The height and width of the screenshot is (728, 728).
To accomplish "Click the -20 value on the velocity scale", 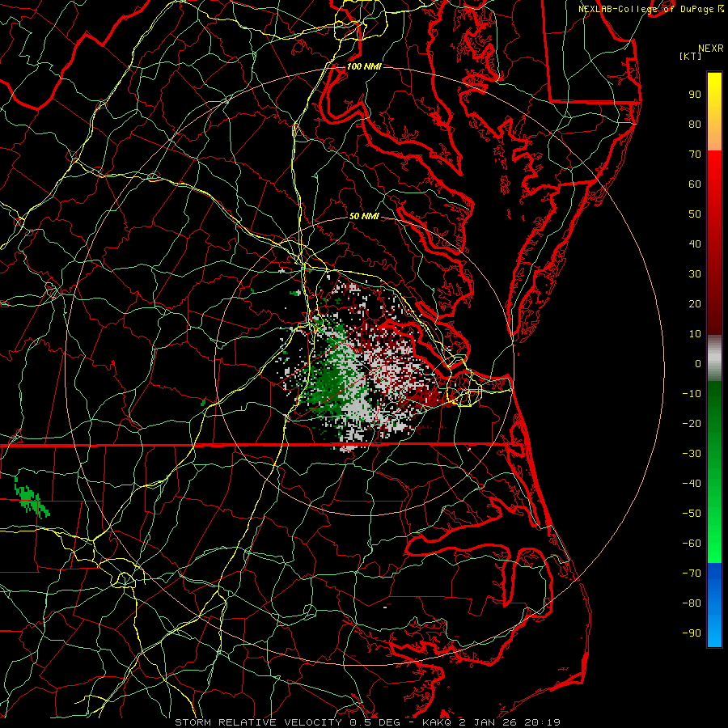I will 692,423.
